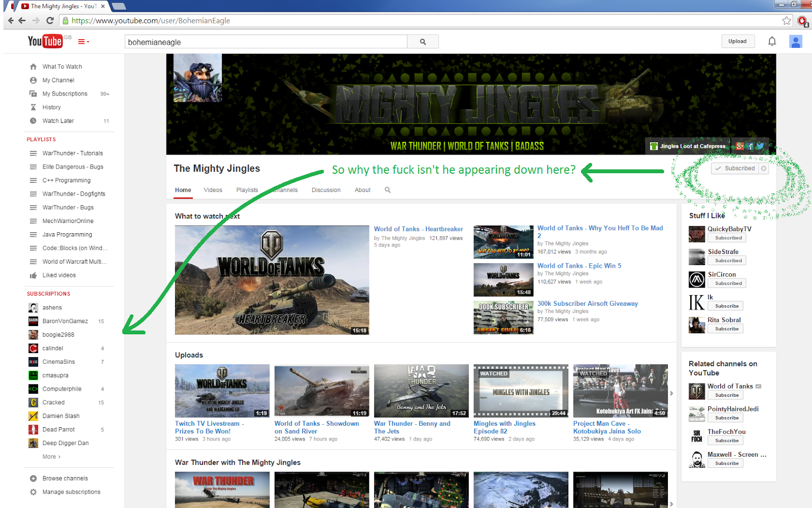Click cmasupra channel avatar icon
The height and width of the screenshot is (508, 812).
pos(33,375)
